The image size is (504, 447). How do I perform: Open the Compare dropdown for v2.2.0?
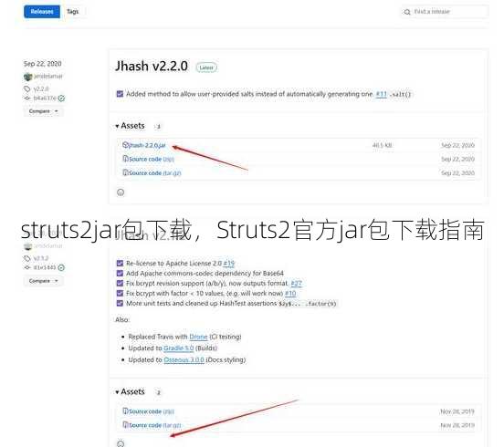pyautogui.click(x=44, y=111)
